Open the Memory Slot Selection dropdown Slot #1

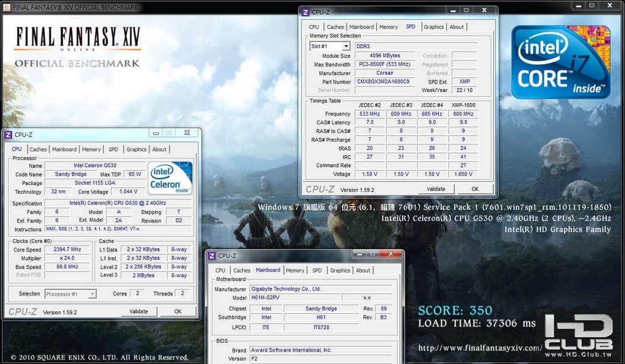pyautogui.click(x=330, y=46)
